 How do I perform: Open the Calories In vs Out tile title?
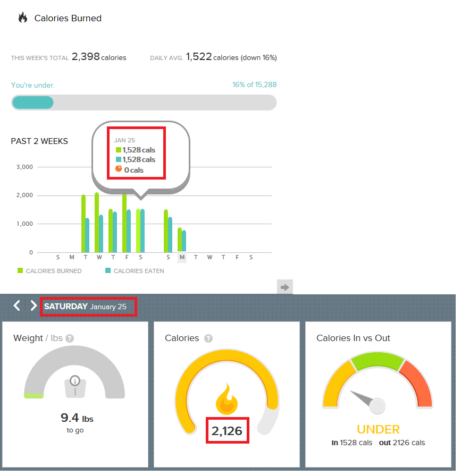click(353, 338)
